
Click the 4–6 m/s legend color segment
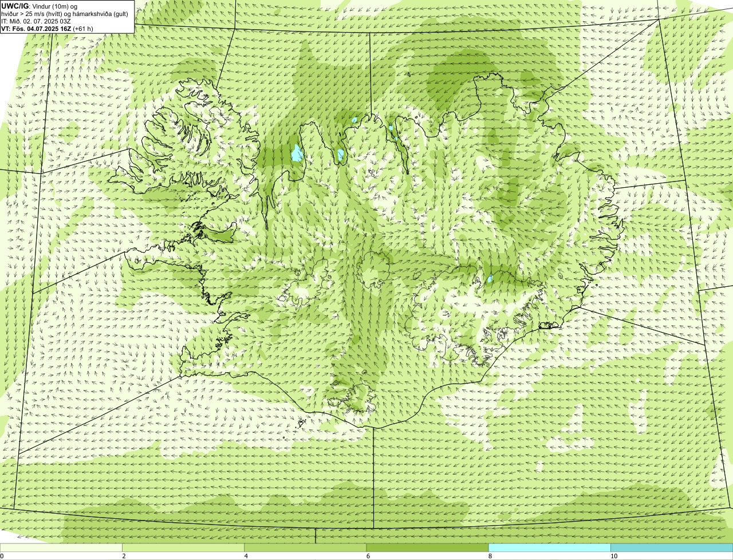[x=305, y=548]
